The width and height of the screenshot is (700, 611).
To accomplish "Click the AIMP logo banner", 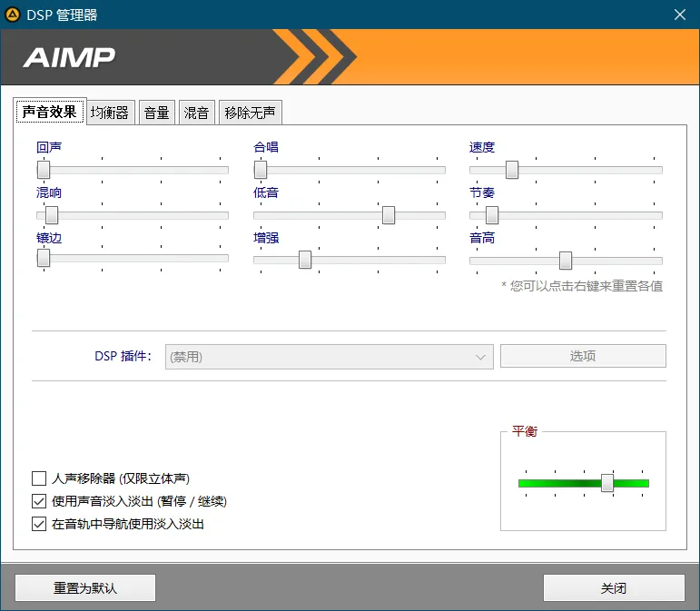I will pos(350,56).
